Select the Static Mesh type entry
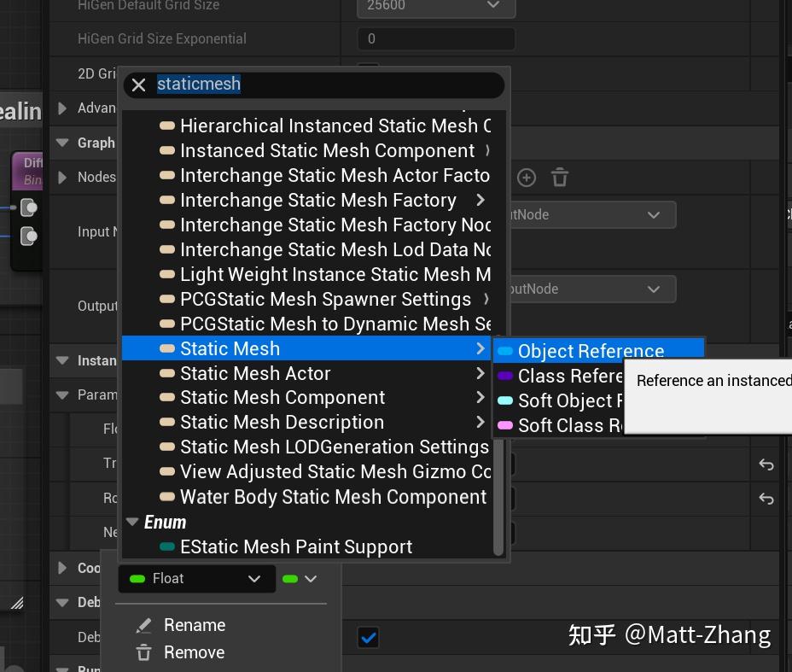The width and height of the screenshot is (792, 672). pyautogui.click(x=230, y=348)
